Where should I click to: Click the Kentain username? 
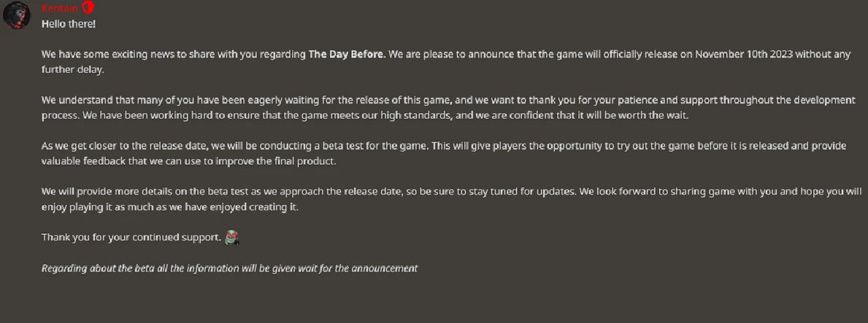60,8
